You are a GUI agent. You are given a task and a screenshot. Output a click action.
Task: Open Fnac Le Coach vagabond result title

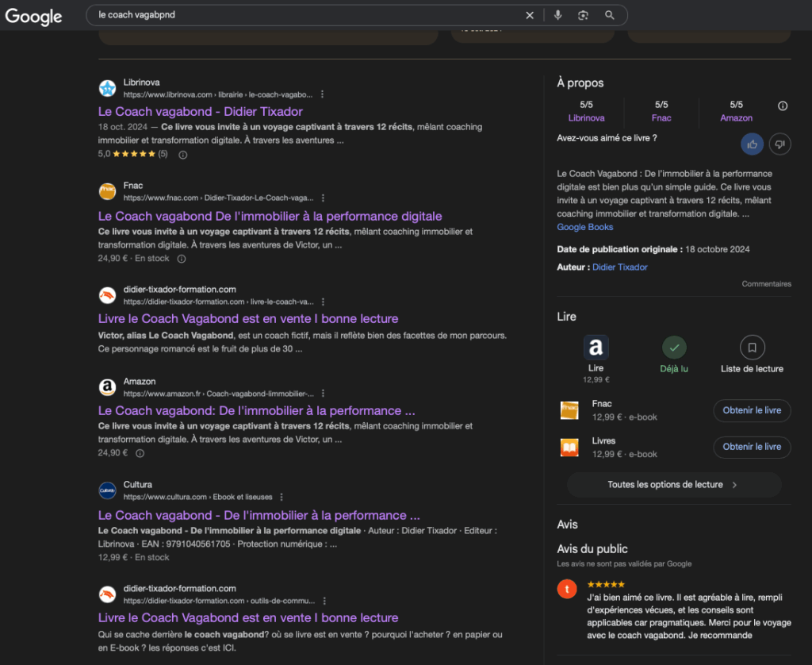(x=270, y=216)
